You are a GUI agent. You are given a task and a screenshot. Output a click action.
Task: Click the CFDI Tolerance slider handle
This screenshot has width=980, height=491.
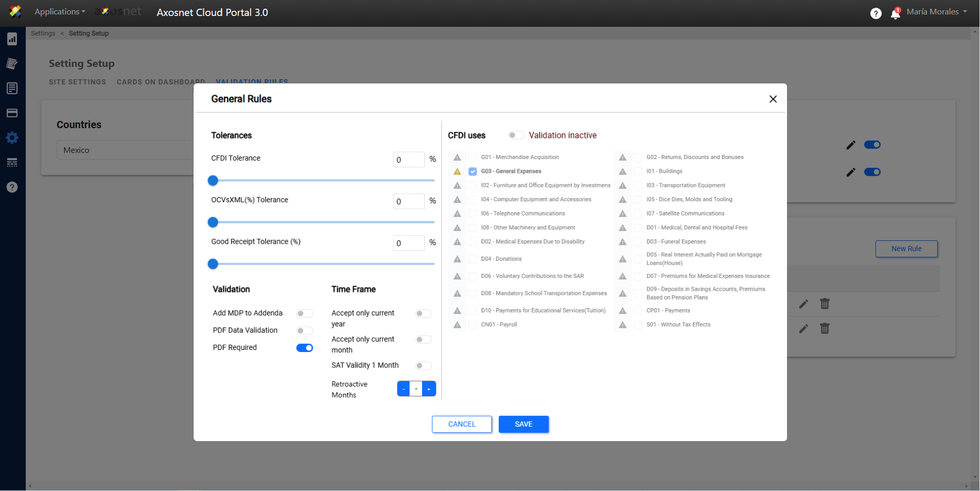click(x=213, y=181)
